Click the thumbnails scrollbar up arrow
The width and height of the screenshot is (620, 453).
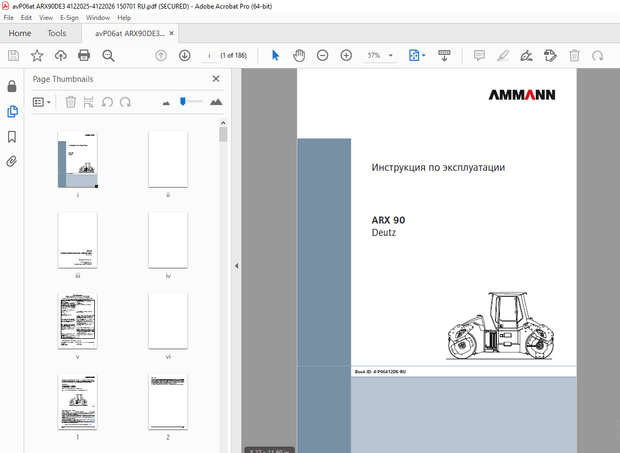point(223,123)
